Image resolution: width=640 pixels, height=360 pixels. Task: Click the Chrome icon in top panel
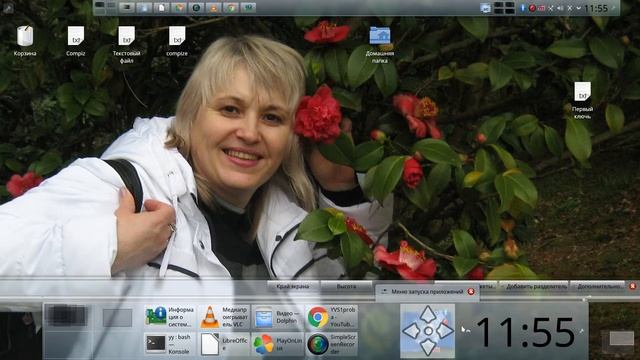231,7
